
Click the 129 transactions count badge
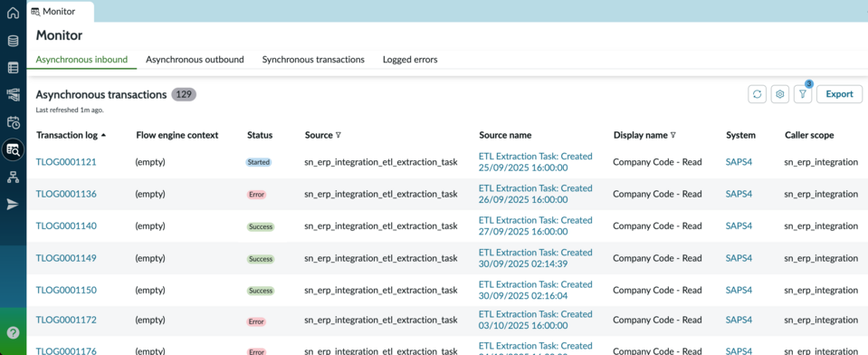tap(184, 95)
